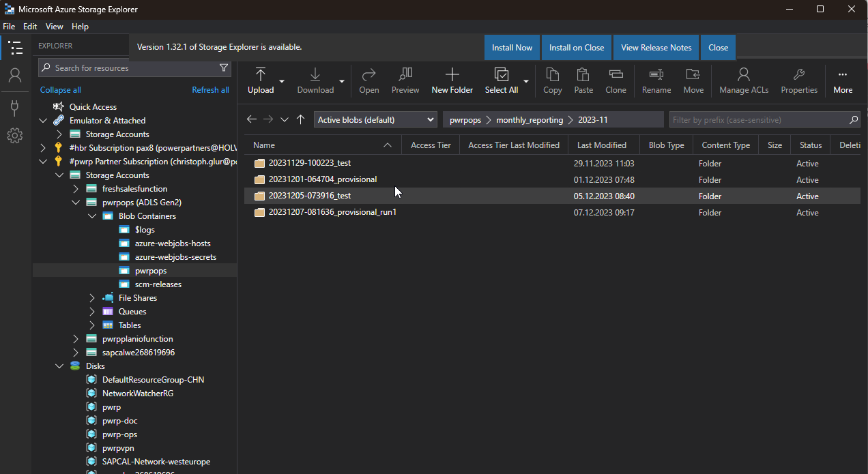868x474 pixels.
Task: Go up one level with the up arrow
Action: [x=301, y=119]
